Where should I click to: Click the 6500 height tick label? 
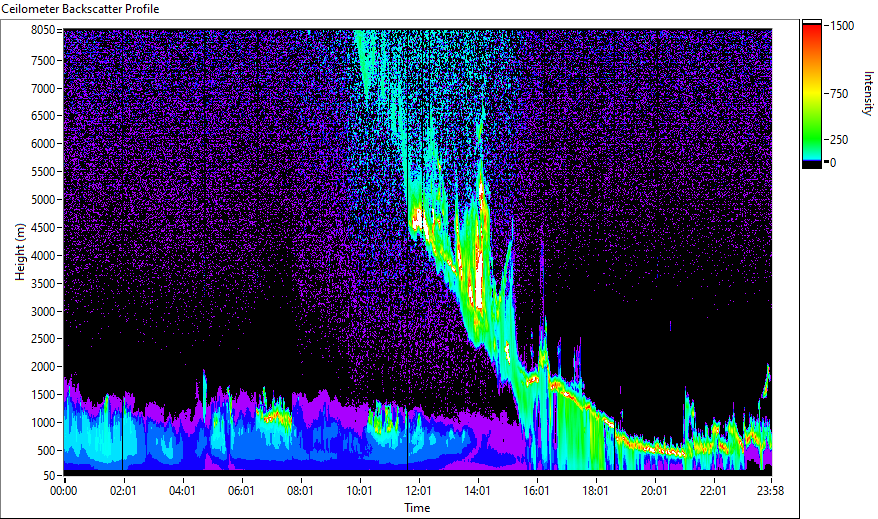(x=43, y=116)
